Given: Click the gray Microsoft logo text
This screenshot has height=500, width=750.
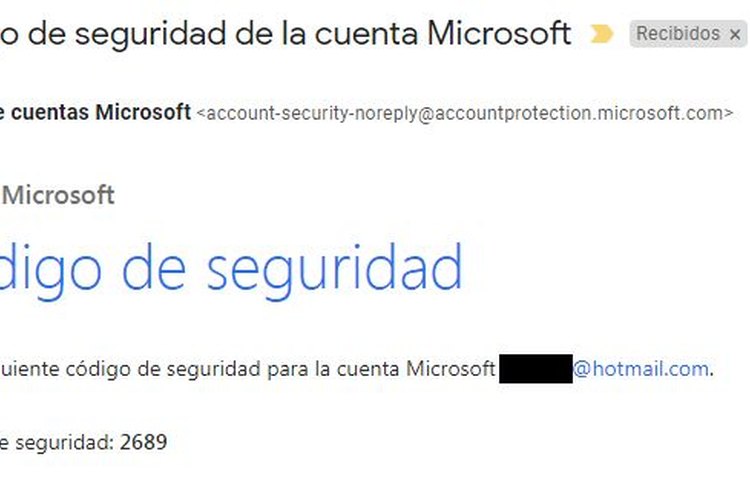Looking at the screenshot, I should tap(58, 195).
